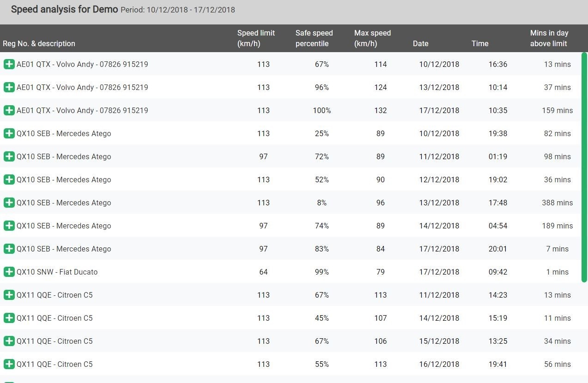Expand the QX11 QQE row dated 15/12/2018
Screen dimensions: 588x383
(x=9, y=341)
